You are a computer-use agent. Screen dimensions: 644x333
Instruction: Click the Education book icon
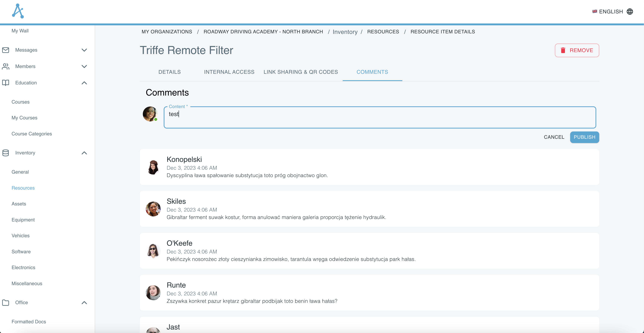click(x=5, y=83)
